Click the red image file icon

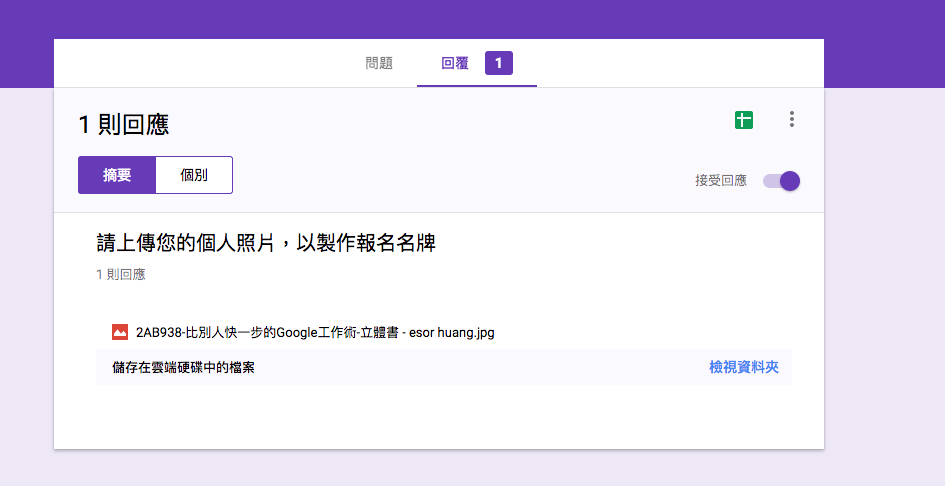pos(120,332)
